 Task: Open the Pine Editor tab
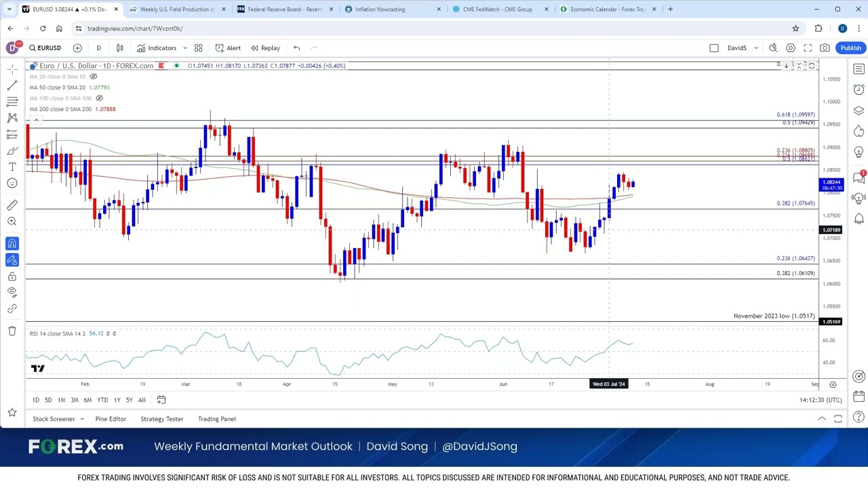click(111, 419)
